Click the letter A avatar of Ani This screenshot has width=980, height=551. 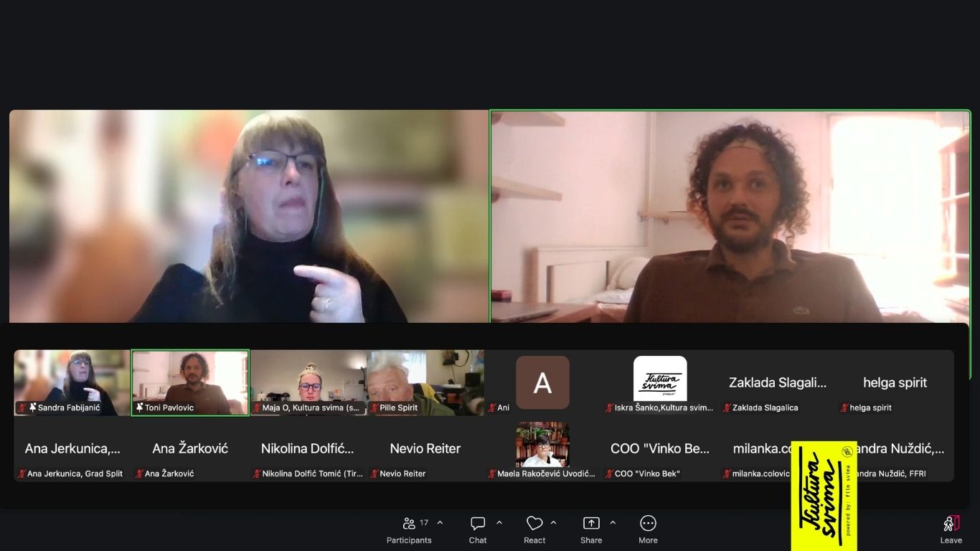coord(542,382)
